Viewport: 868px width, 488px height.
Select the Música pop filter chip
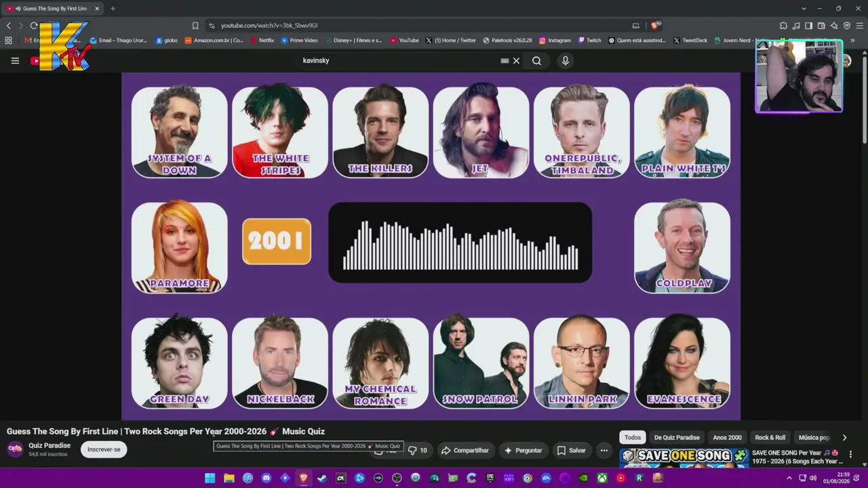pos(814,437)
